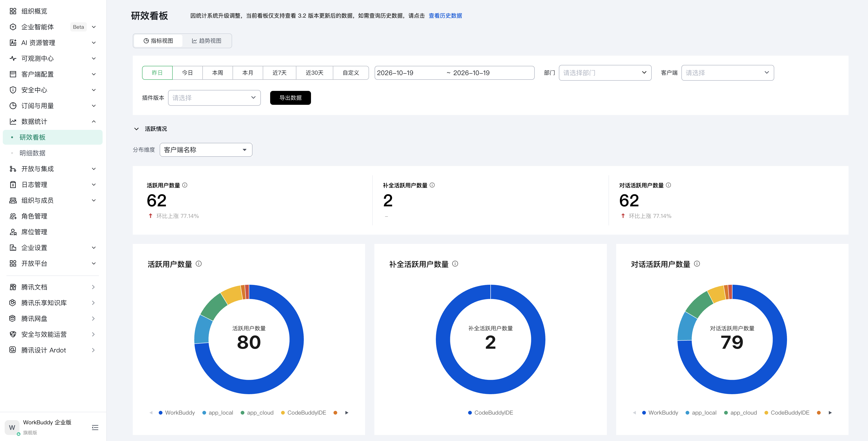Open the 明细数据 submenu item
The image size is (868, 441).
click(x=52, y=153)
